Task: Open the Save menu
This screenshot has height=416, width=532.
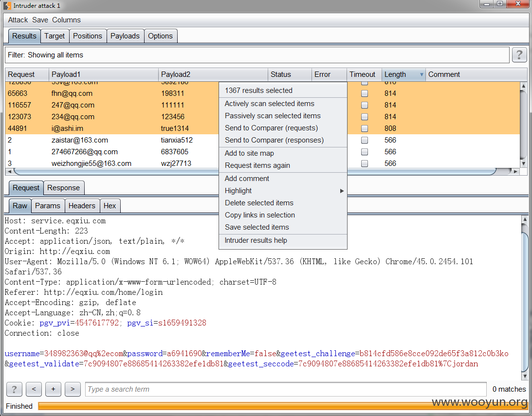Action: coord(40,20)
